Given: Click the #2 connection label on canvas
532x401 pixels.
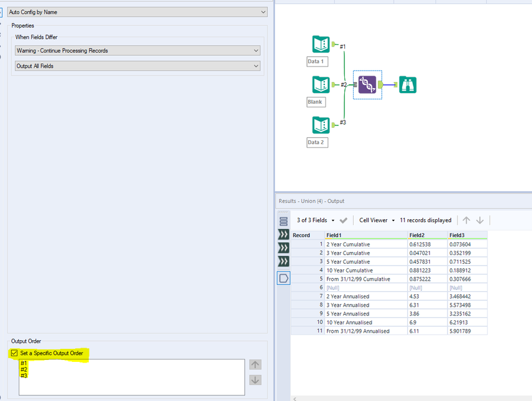Looking at the screenshot, I should point(344,85).
